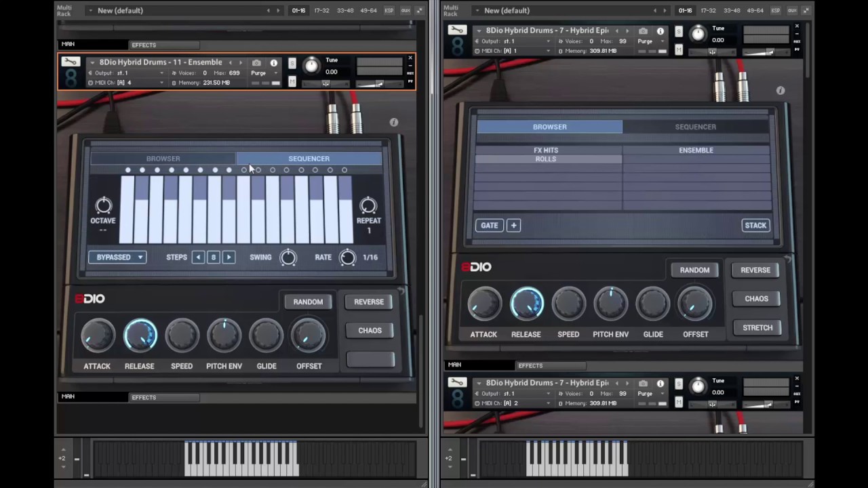The image size is (868, 488).
Task: Open multi preset dropdown in left rack
Action: 91,10
